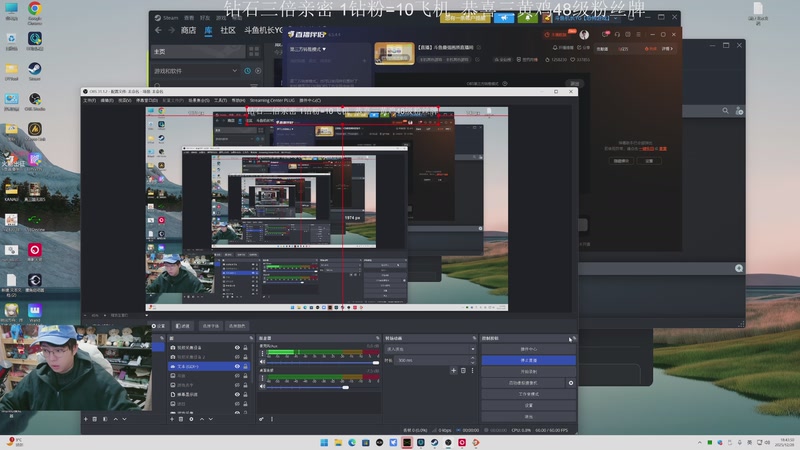Viewport: 800px width, 450px height.
Task: Toggle lock on 文本 (GDI+) source
Action: (x=245, y=366)
